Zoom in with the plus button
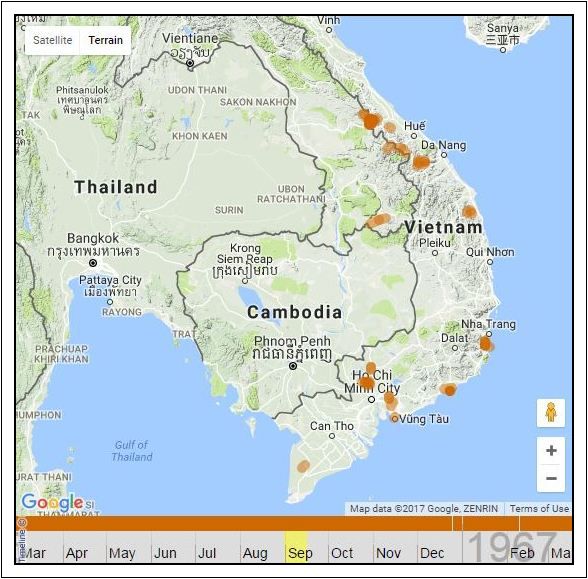 pyautogui.click(x=551, y=450)
